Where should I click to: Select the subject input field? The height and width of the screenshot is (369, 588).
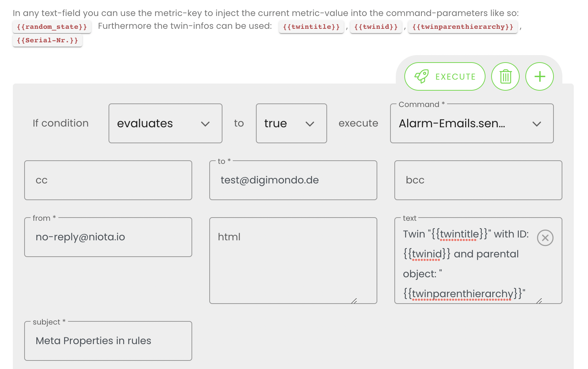click(x=108, y=341)
